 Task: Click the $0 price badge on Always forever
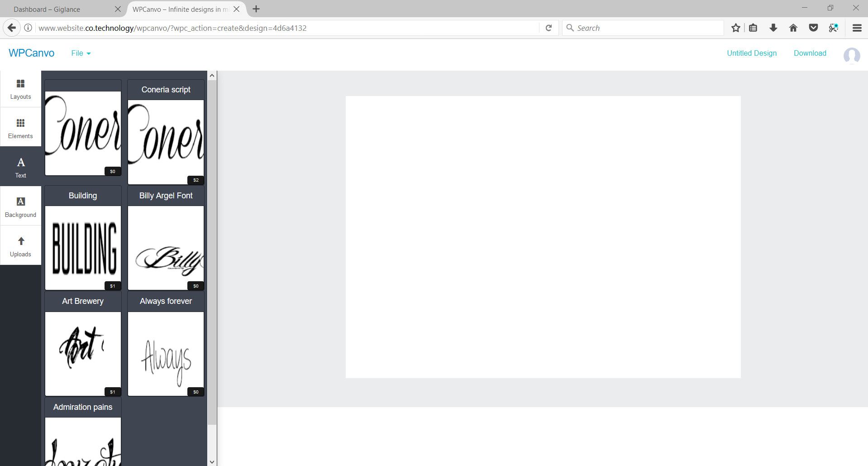click(x=196, y=392)
